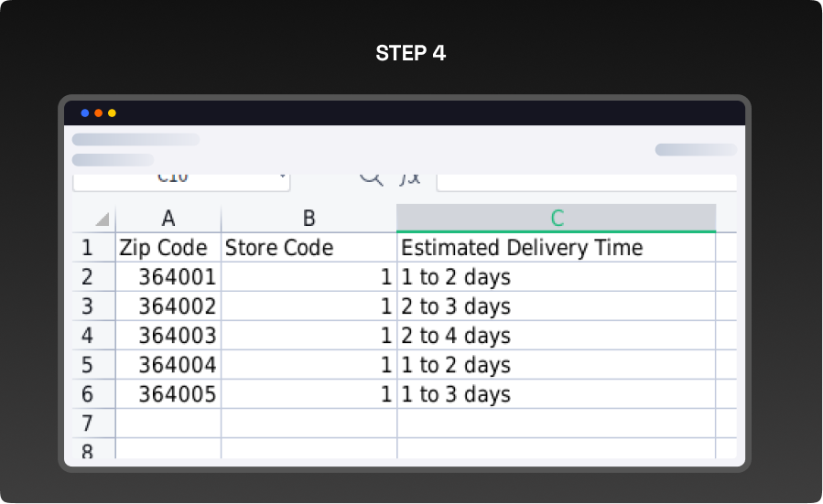Click the blue dot in title bar
The image size is (823, 504).
pos(85,113)
